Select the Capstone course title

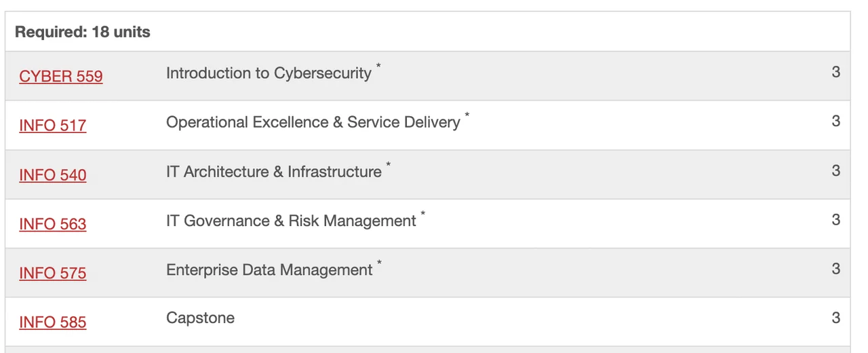coord(200,318)
